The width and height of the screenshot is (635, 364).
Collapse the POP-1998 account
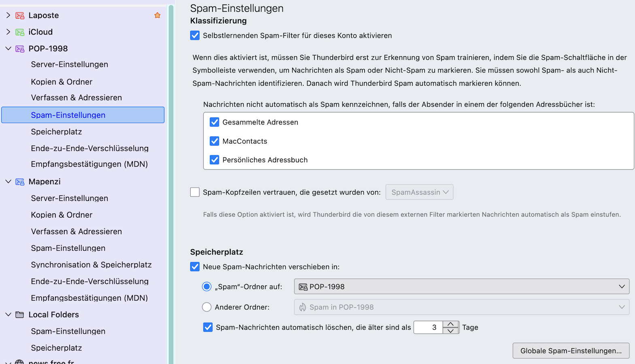click(8, 49)
